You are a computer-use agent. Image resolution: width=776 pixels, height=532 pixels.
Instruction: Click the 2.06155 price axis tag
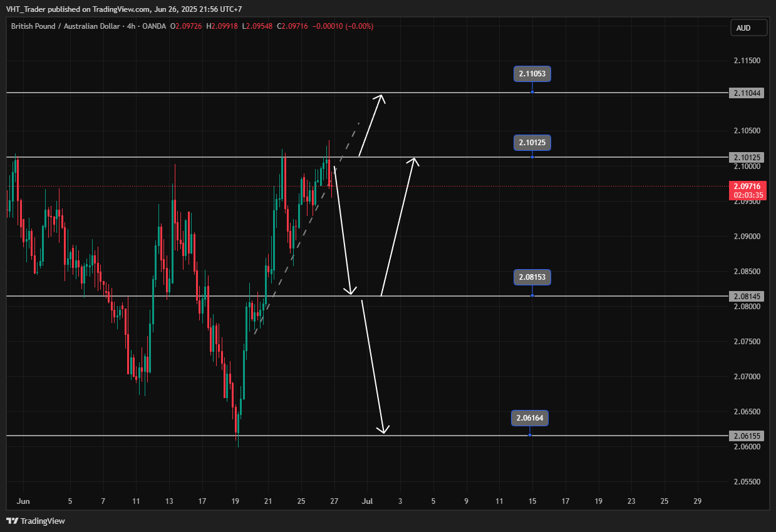(x=747, y=436)
